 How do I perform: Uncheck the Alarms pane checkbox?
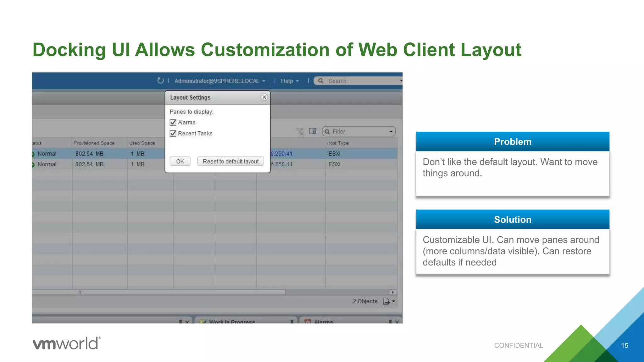coord(173,123)
